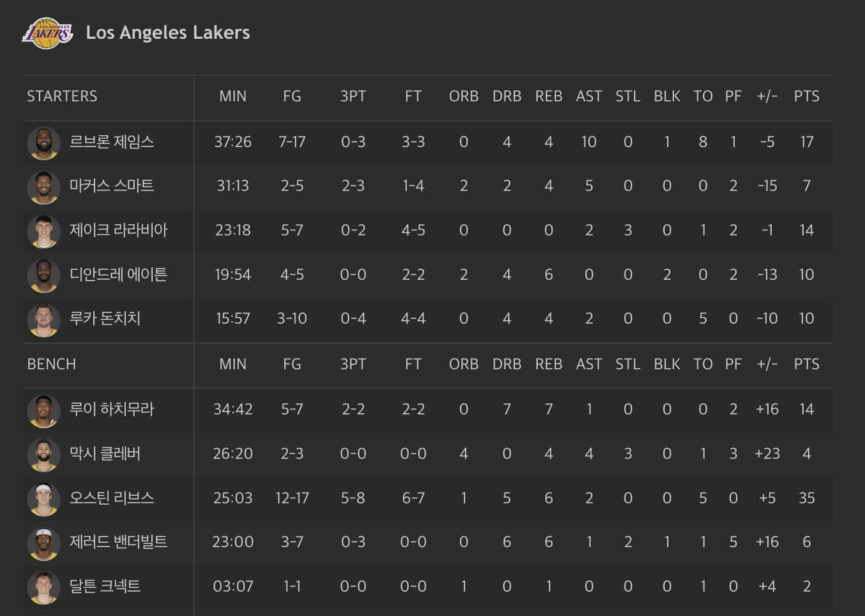
Task: Select 달튼 크넥트 player name
Action: click(105, 587)
